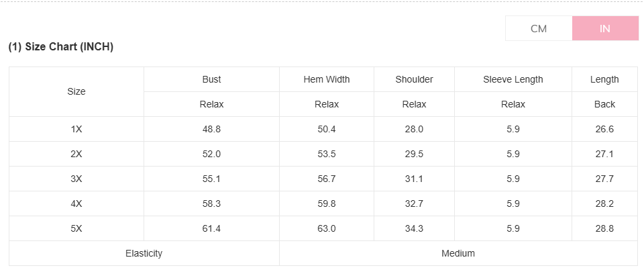The height and width of the screenshot is (270, 644).
Task: Click the 3X size row label
Action: (x=76, y=179)
